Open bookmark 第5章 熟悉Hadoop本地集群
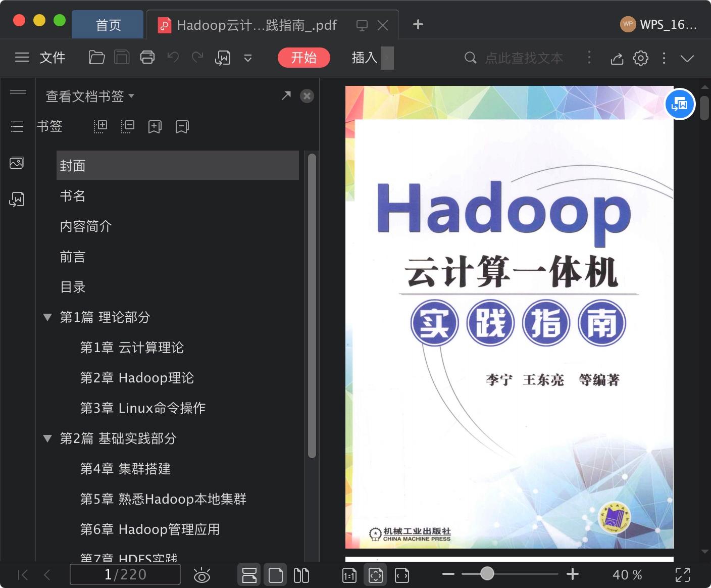Screen dimensions: 711x588 [163, 499]
